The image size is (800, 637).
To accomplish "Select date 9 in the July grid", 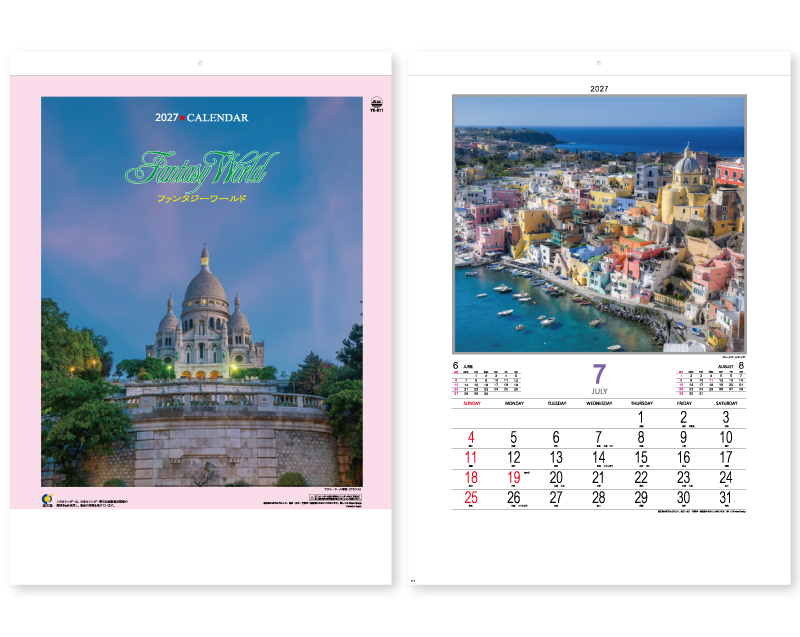I will (x=684, y=438).
